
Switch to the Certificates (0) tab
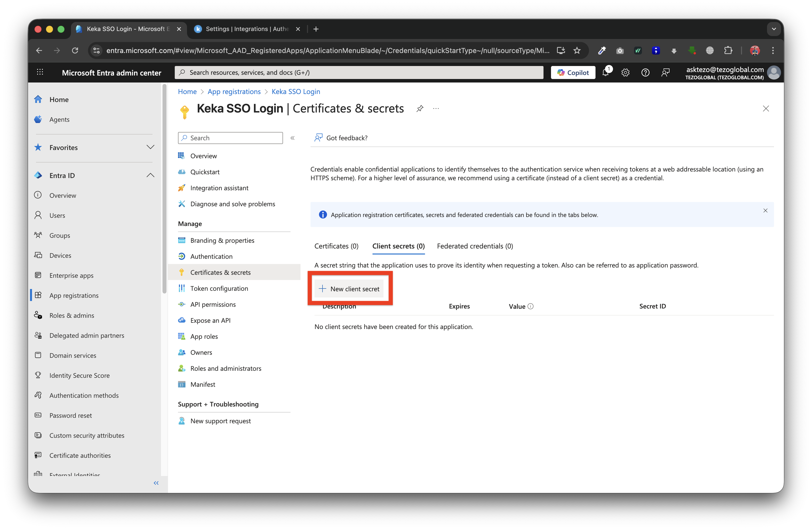point(336,246)
